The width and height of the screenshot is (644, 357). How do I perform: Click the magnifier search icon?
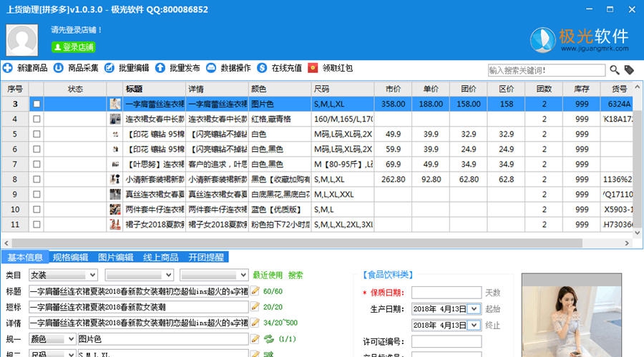click(614, 69)
